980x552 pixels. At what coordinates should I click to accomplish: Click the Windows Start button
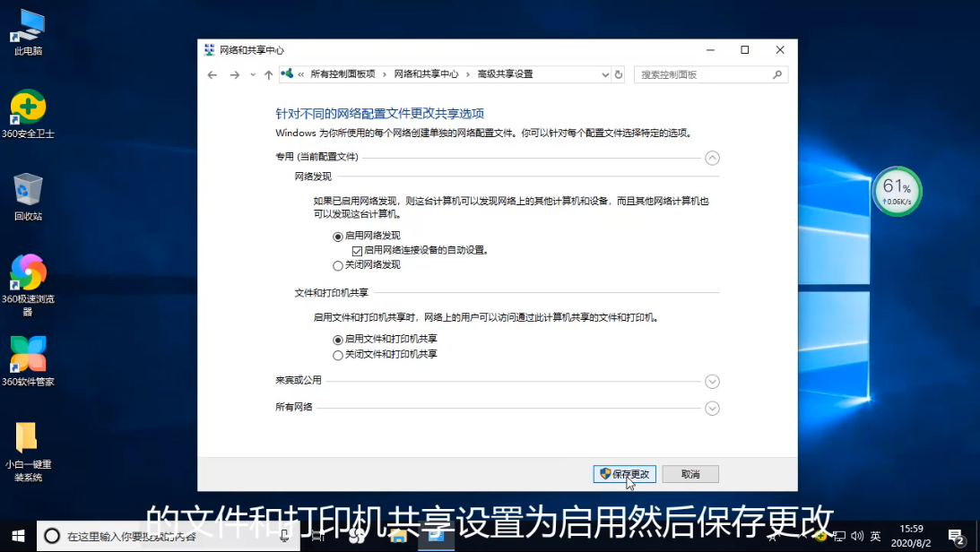pos(17,535)
